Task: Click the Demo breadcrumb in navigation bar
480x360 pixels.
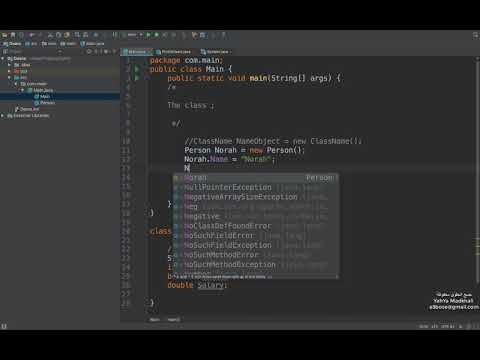Action: (x=12, y=44)
